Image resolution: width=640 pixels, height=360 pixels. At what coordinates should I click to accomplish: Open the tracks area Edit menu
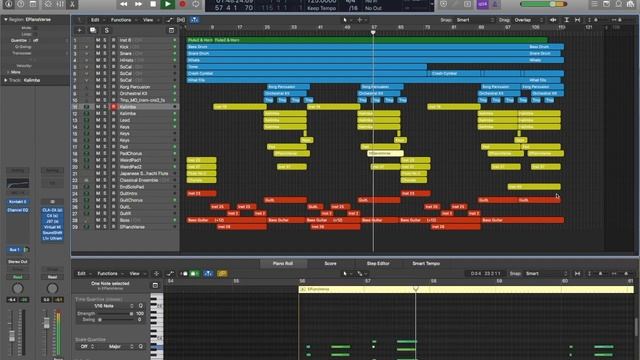(x=97, y=20)
